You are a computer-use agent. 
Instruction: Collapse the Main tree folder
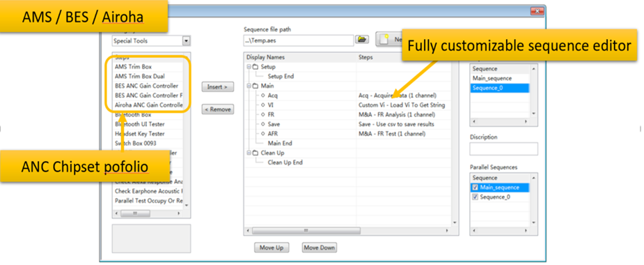[x=249, y=86]
